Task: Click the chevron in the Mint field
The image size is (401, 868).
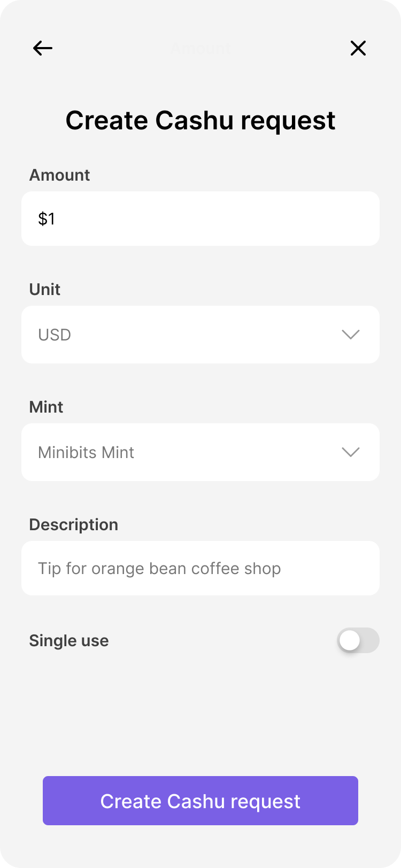Action: 350,452
